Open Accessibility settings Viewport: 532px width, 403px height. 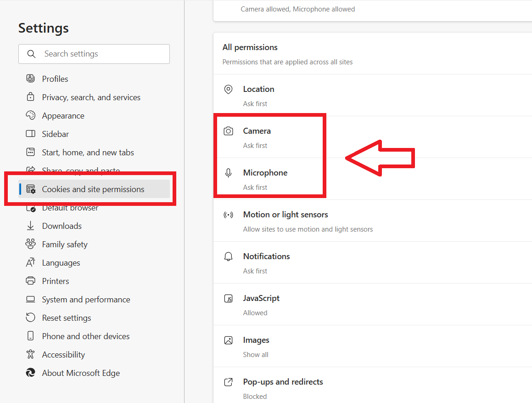pos(63,355)
